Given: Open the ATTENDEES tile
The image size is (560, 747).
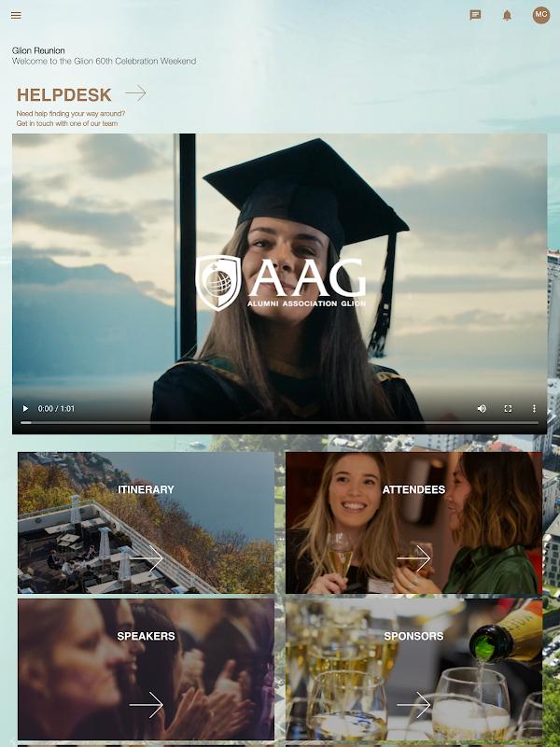Looking at the screenshot, I should coord(413,523).
